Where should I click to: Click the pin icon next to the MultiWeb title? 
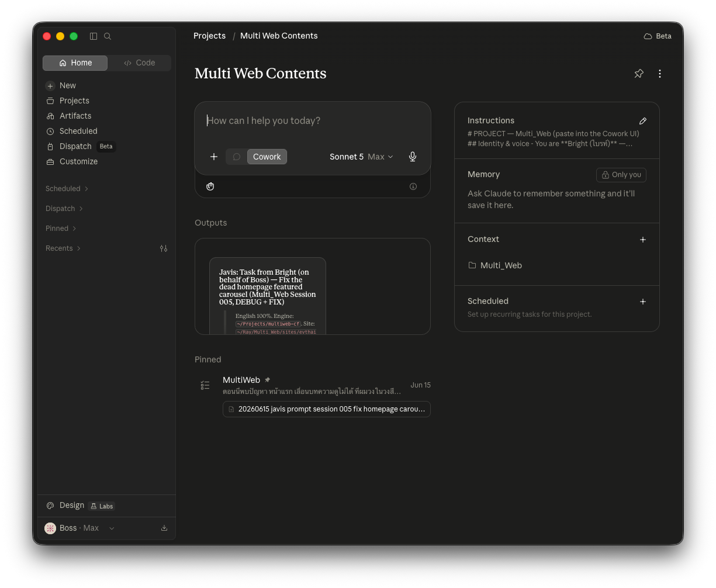(x=268, y=380)
